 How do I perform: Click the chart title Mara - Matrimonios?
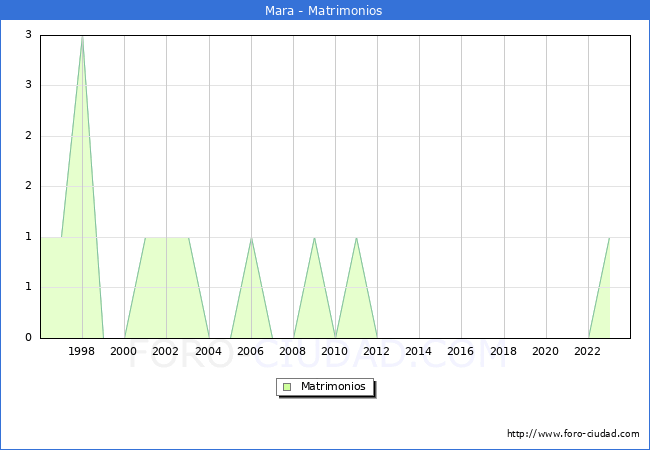(x=324, y=11)
